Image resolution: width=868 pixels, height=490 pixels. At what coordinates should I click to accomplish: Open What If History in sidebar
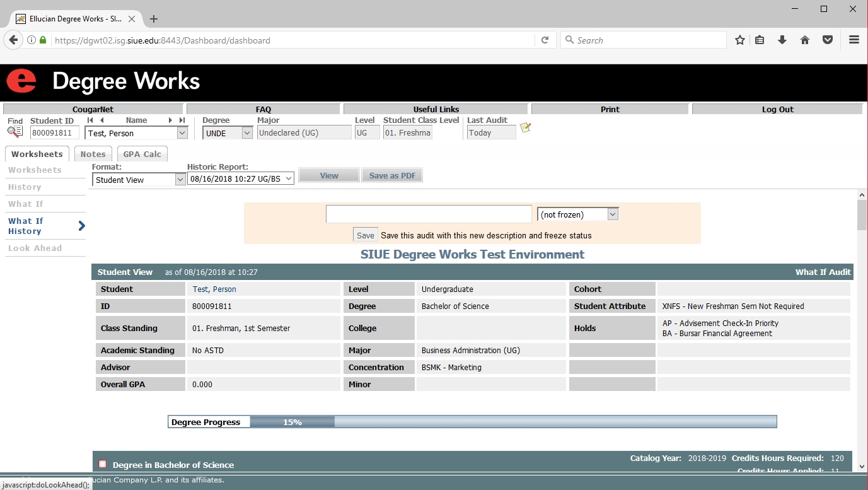click(26, 226)
